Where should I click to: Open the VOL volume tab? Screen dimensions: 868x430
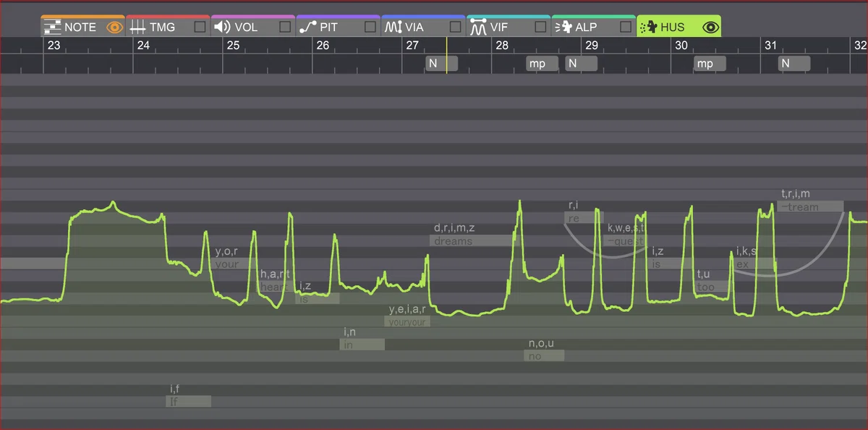pyautogui.click(x=253, y=27)
